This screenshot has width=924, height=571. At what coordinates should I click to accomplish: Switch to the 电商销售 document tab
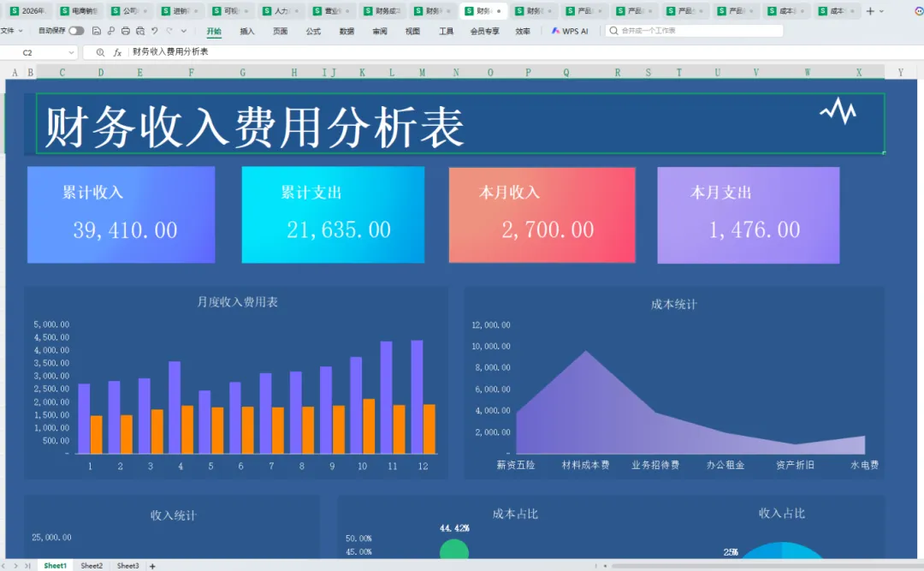tap(79, 10)
